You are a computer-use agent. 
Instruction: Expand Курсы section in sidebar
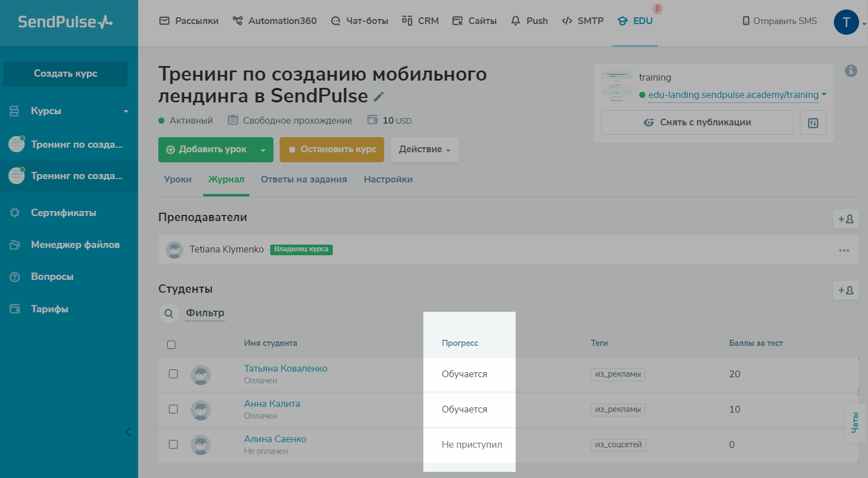(126, 111)
